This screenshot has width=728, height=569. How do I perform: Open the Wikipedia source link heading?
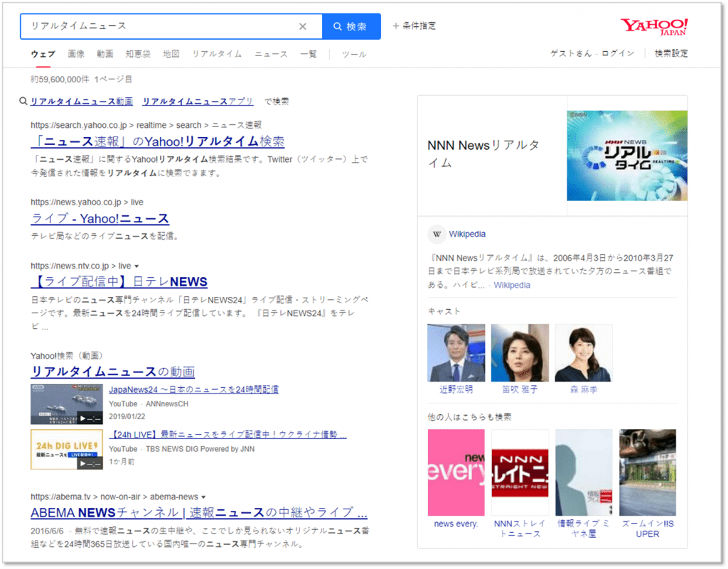[467, 234]
